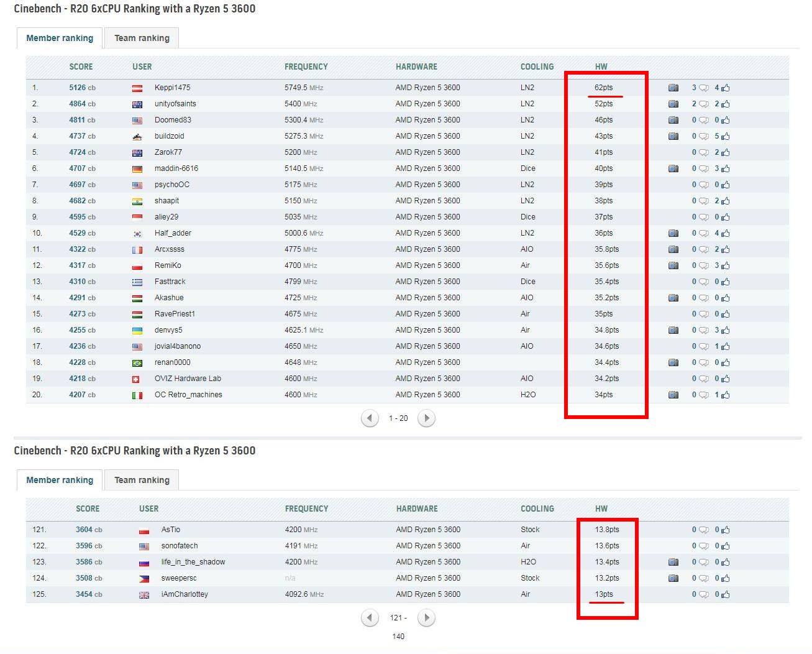Open the comment bubble icon for AsTio
Viewport: 812px width, 654px height.
pyautogui.click(x=704, y=530)
